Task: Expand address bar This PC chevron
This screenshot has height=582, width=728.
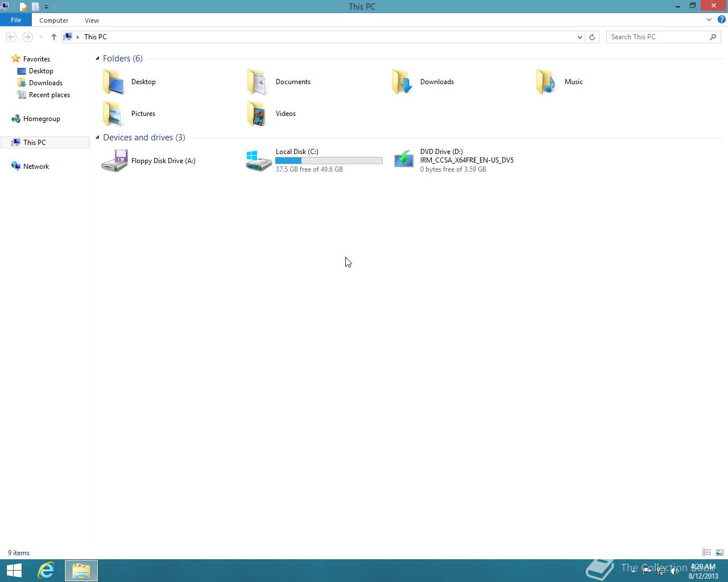Action: click(78, 37)
